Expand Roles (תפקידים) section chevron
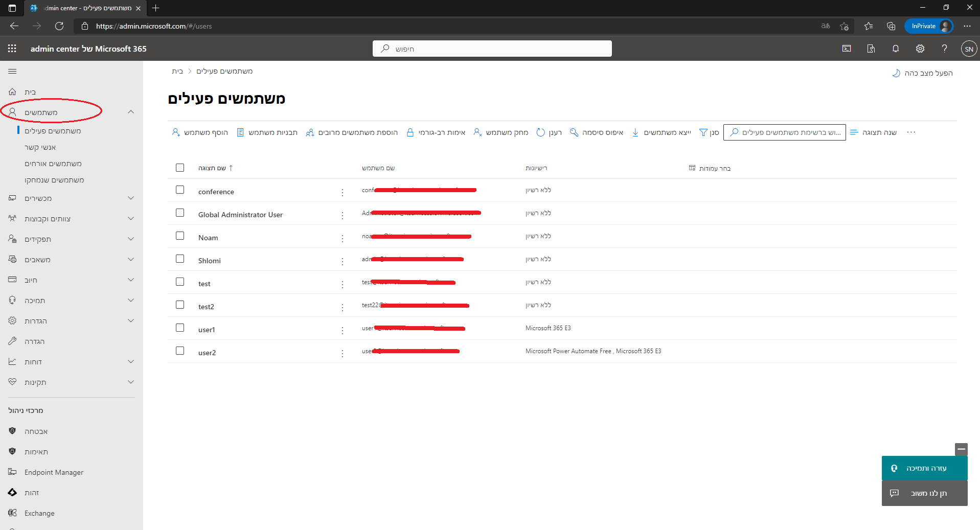The height and width of the screenshot is (530, 980). tap(131, 239)
